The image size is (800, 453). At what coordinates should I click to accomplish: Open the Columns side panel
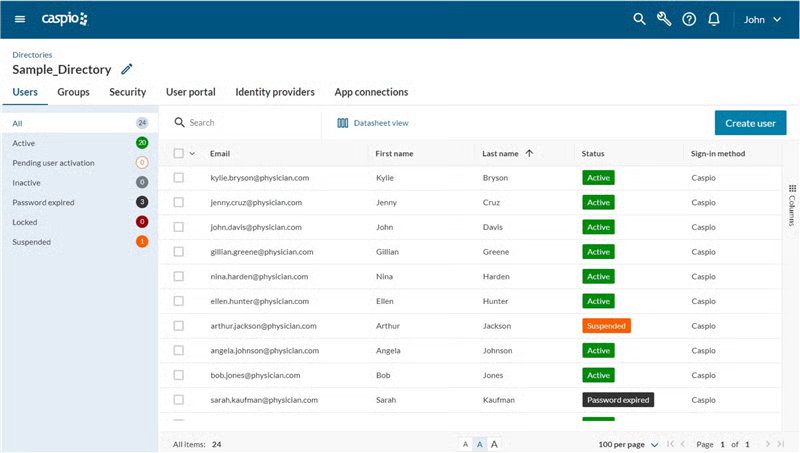click(x=792, y=205)
